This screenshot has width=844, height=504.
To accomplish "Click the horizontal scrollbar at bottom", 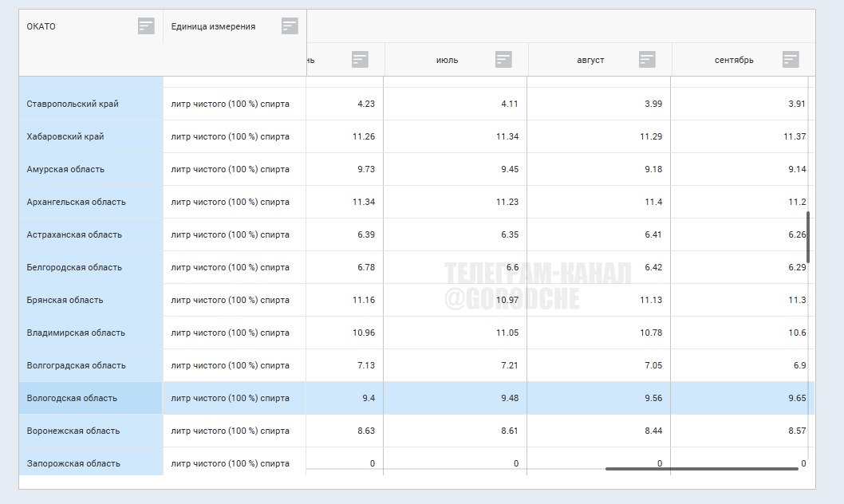I will point(701,469).
